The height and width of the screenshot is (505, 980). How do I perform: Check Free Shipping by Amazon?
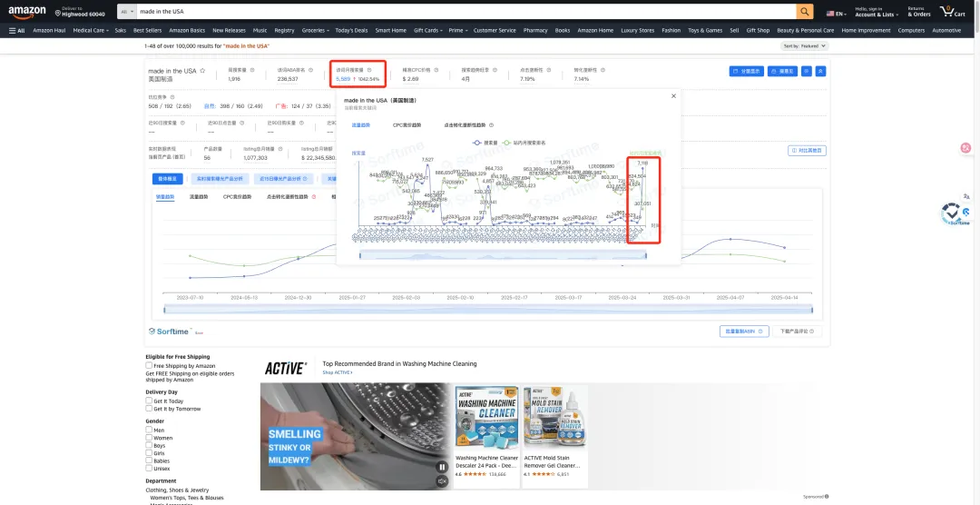click(149, 365)
